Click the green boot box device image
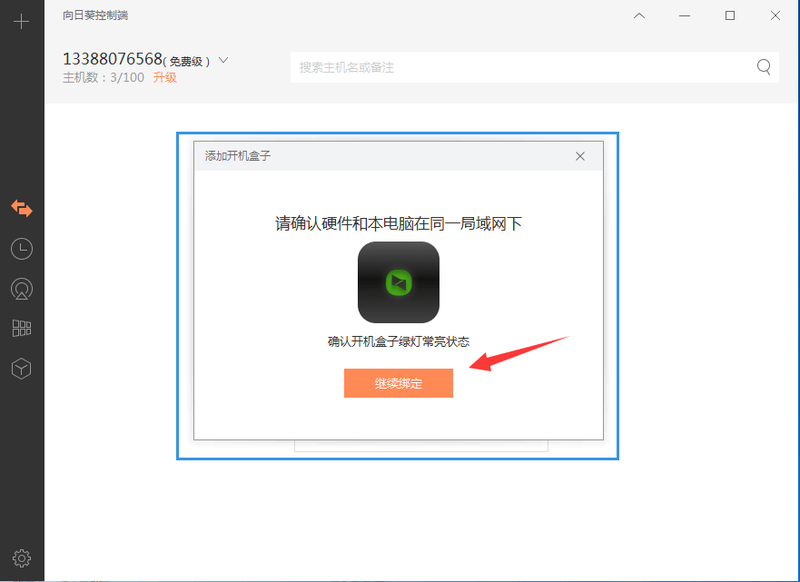This screenshot has width=800, height=582. (x=398, y=282)
